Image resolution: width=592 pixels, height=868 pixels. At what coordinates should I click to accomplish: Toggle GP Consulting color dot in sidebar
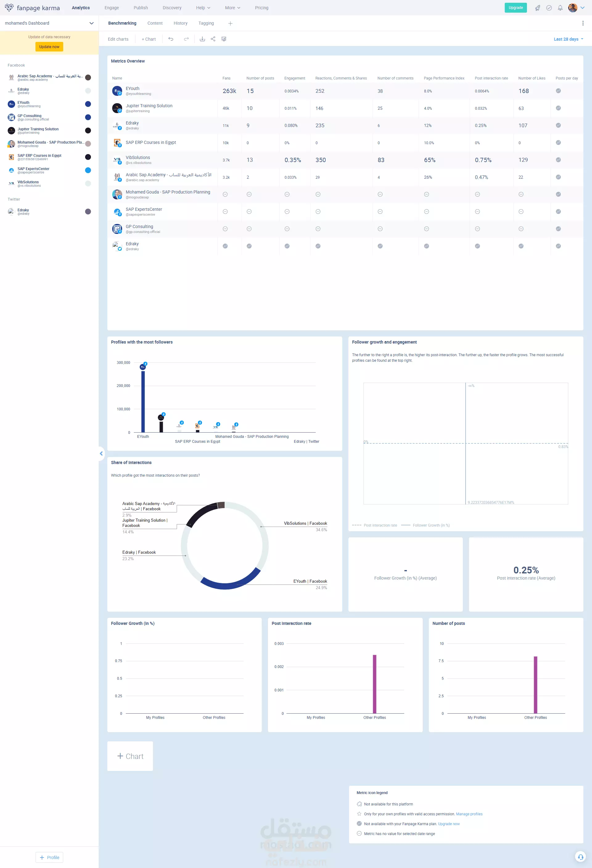[88, 117]
